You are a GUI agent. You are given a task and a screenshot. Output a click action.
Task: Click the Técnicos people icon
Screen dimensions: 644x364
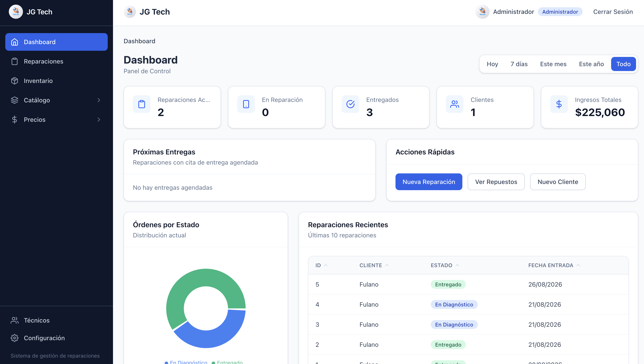click(x=15, y=320)
